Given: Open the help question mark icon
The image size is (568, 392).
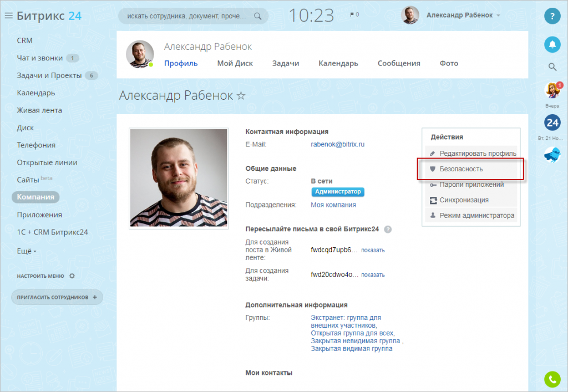Looking at the screenshot, I should 552,16.
